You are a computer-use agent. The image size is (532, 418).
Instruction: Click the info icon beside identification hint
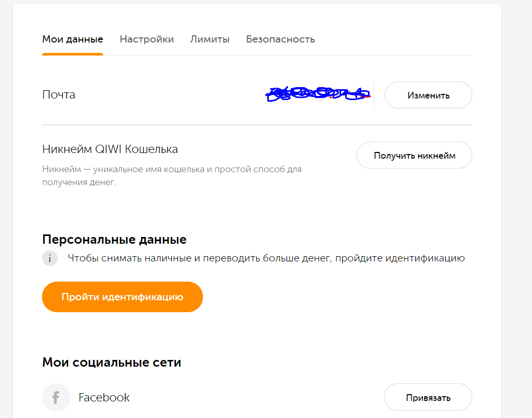pos(50,258)
